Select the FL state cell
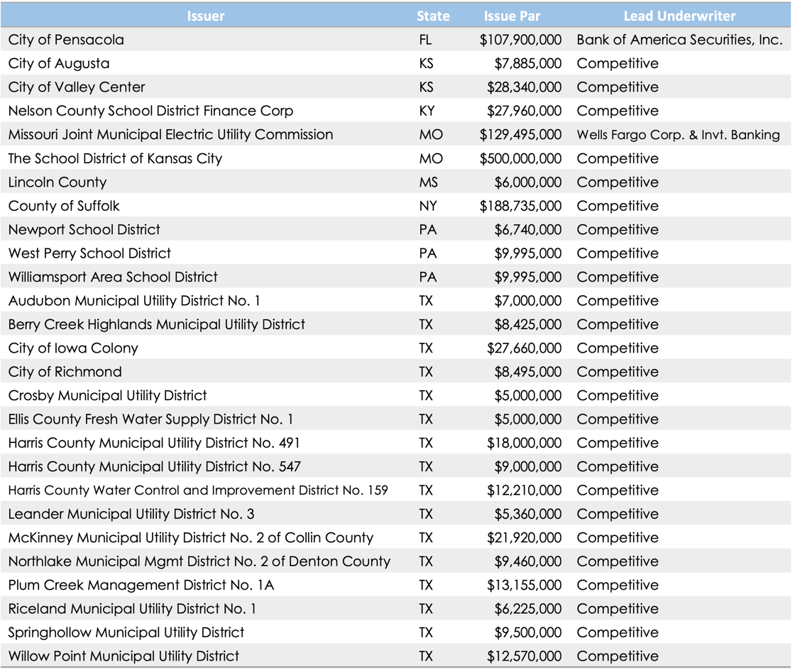795x672 pixels. point(426,40)
